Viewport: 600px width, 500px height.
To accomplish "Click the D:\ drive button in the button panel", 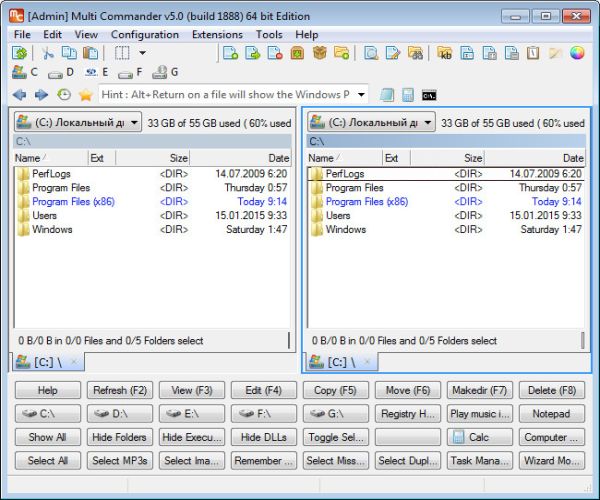I will pos(120,414).
